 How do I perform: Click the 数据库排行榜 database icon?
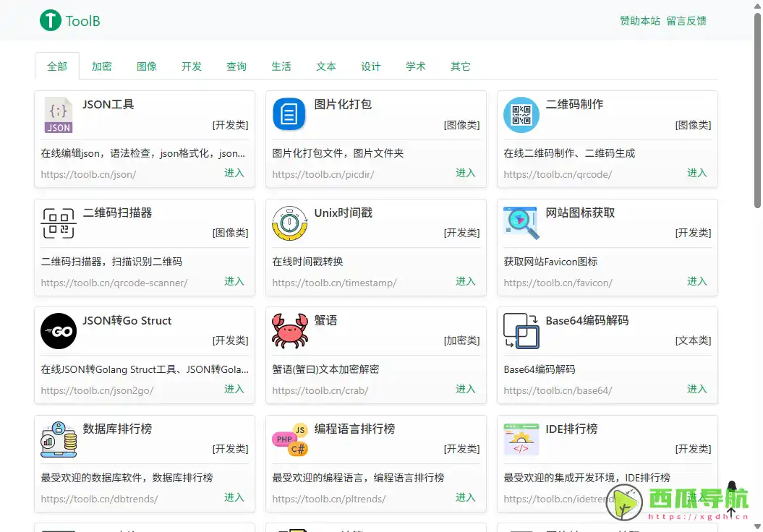(59, 439)
